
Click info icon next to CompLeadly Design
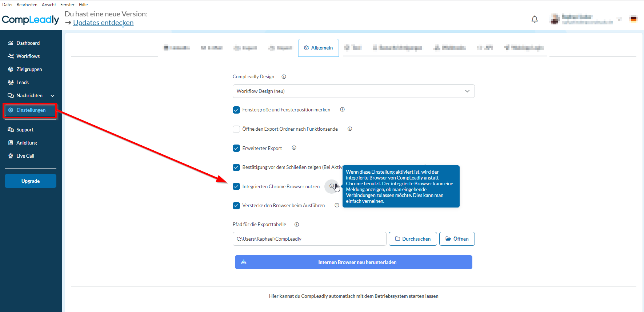(284, 77)
